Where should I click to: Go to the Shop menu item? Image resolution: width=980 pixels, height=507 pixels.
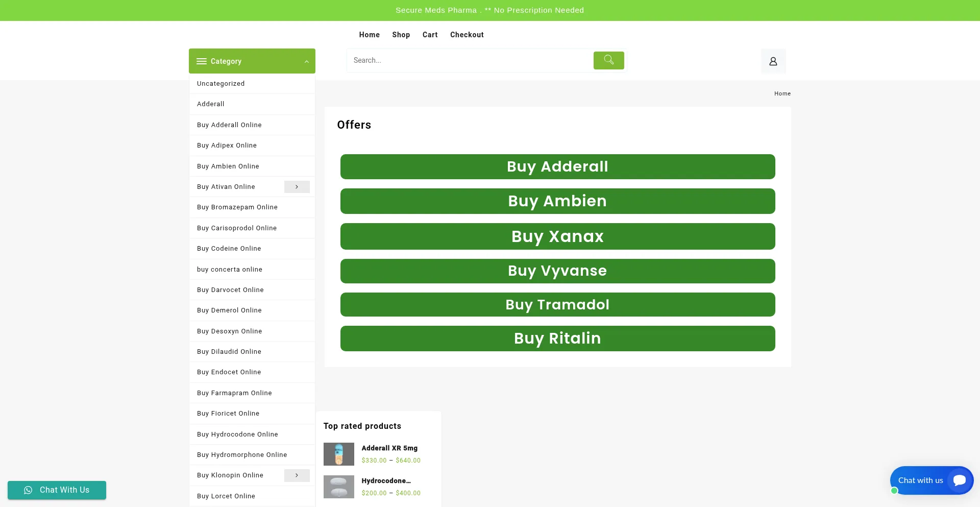click(401, 35)
